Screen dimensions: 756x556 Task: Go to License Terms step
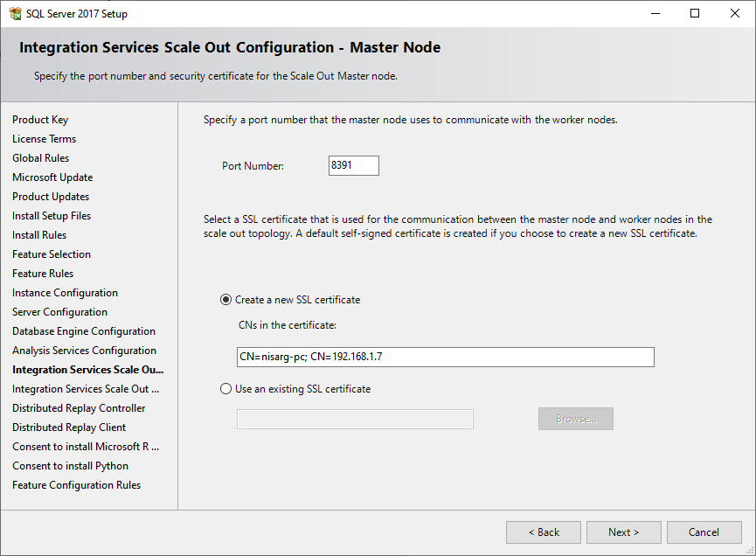(44, 139)
